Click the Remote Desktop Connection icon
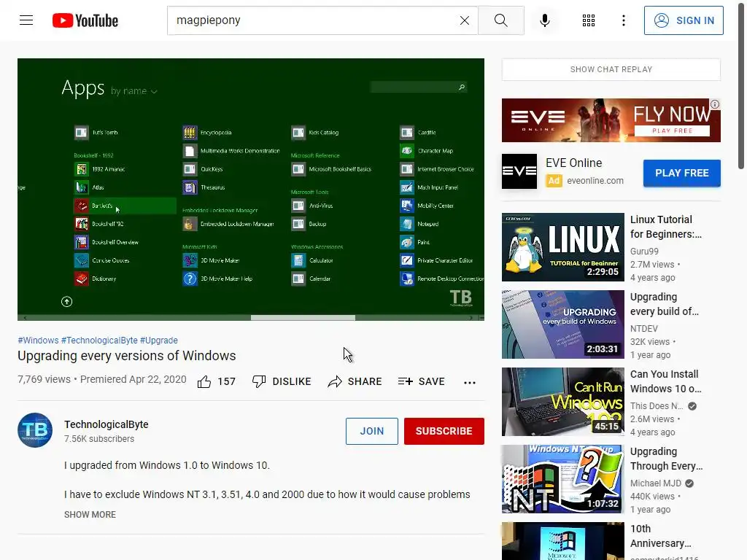Viewport: 747px width, 560px height. tap(407, 279)
